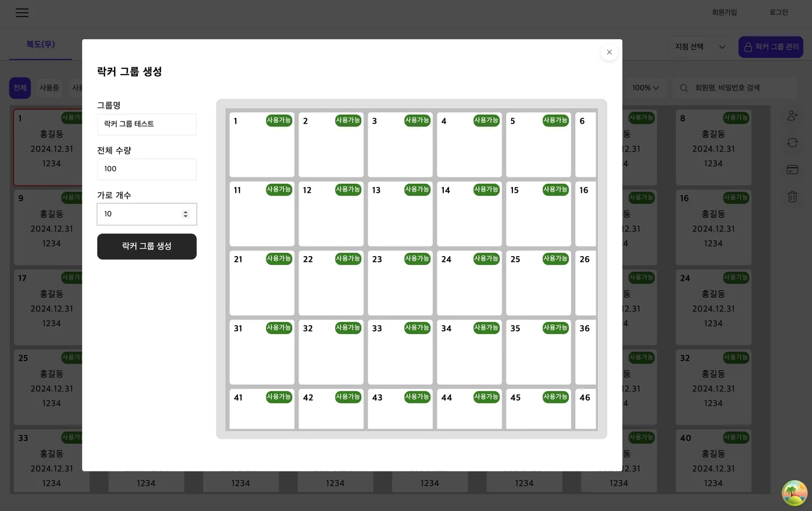Switch to the 복도(우) tab
812x511 pixels.
(41, 44)
